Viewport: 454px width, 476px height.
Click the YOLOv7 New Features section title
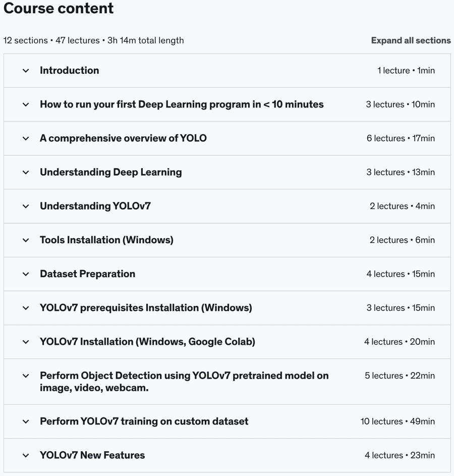click(x=92, y=455)
